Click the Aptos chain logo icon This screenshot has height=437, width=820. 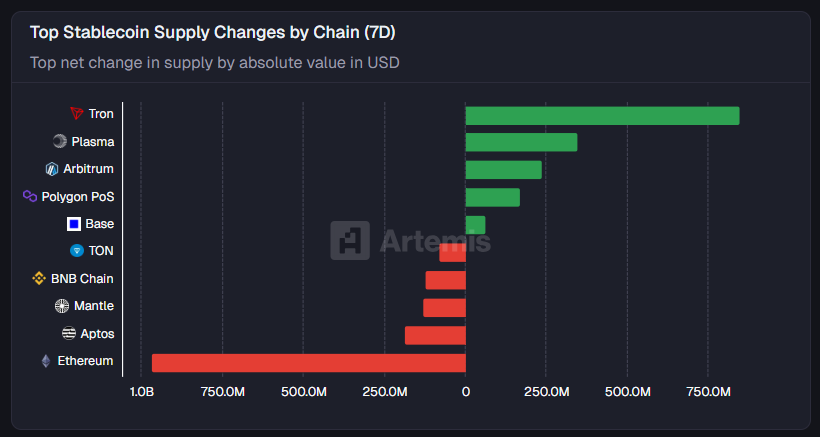tap(68, 334)
